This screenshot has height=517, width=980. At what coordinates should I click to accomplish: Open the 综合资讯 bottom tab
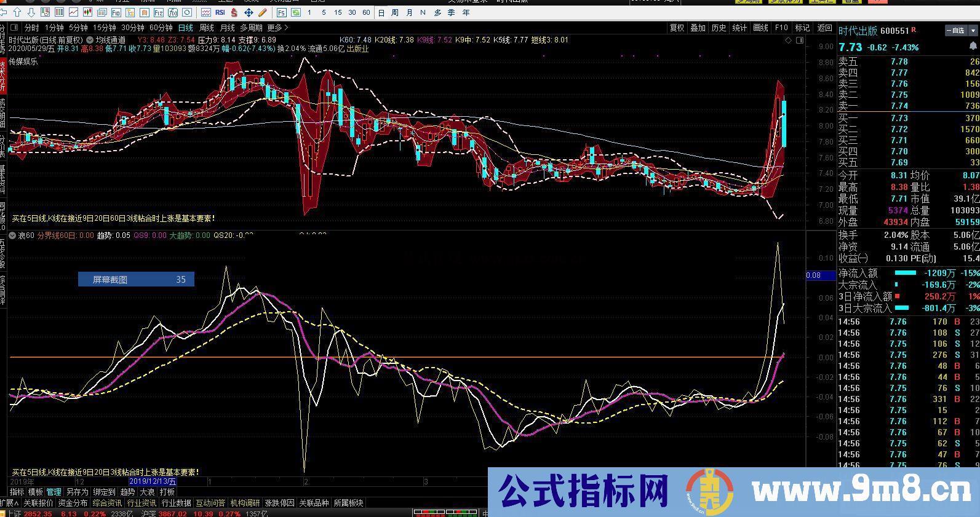(x=107, y=503)
